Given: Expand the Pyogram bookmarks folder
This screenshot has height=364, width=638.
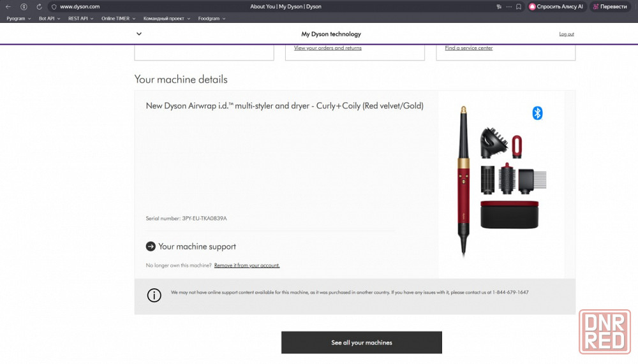Looking at the screenshot, I should click(19, 18).
